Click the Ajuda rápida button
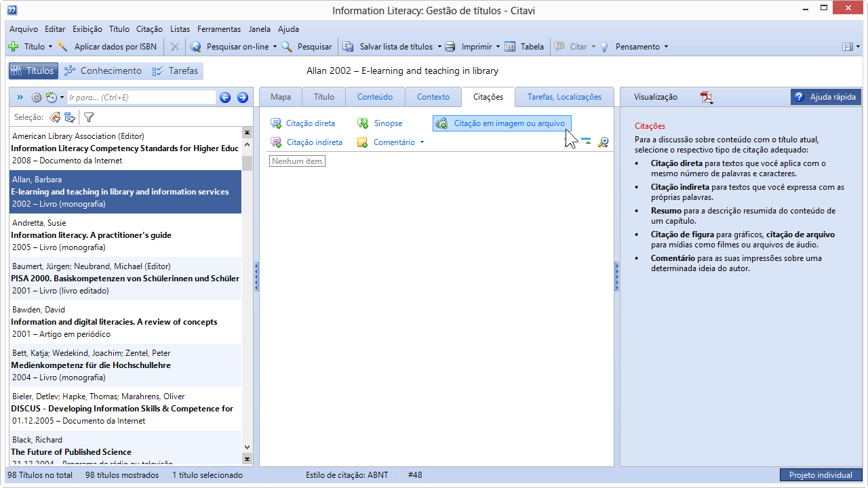Screen dimensions: 868x488 click(826, 97)
